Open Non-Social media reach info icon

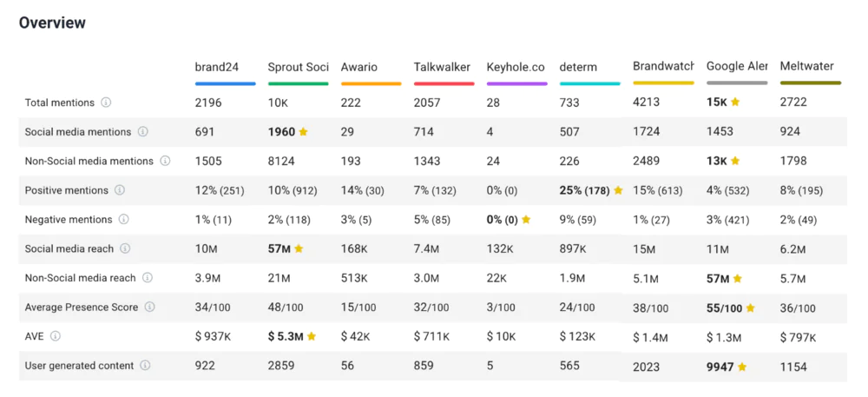(x=148, y=278)
